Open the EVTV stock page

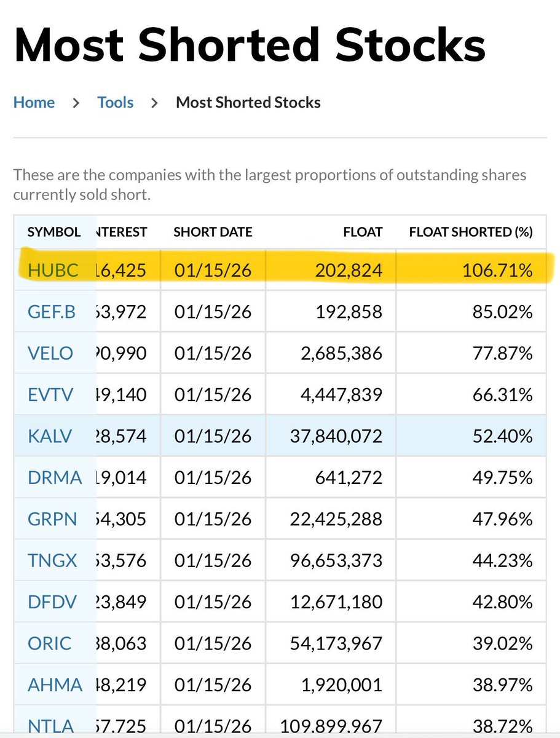[x=50, y=395]
